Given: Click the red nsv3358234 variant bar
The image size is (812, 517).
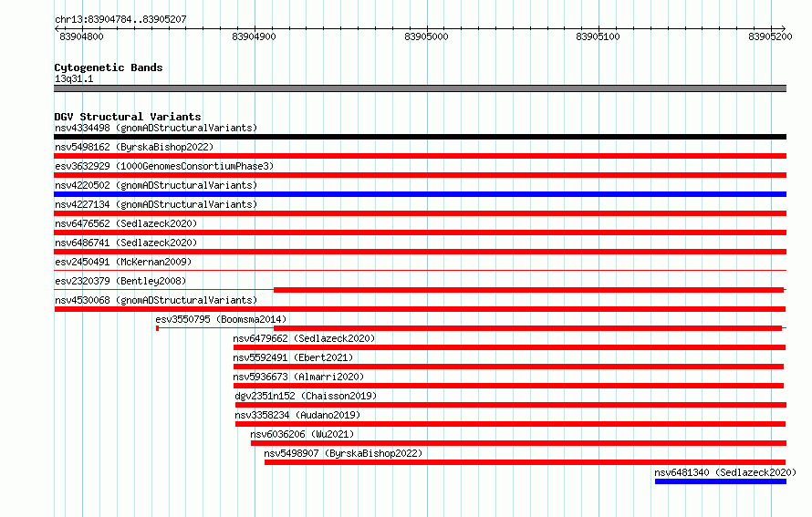Looking at the screenshot, I should point(511,424).
